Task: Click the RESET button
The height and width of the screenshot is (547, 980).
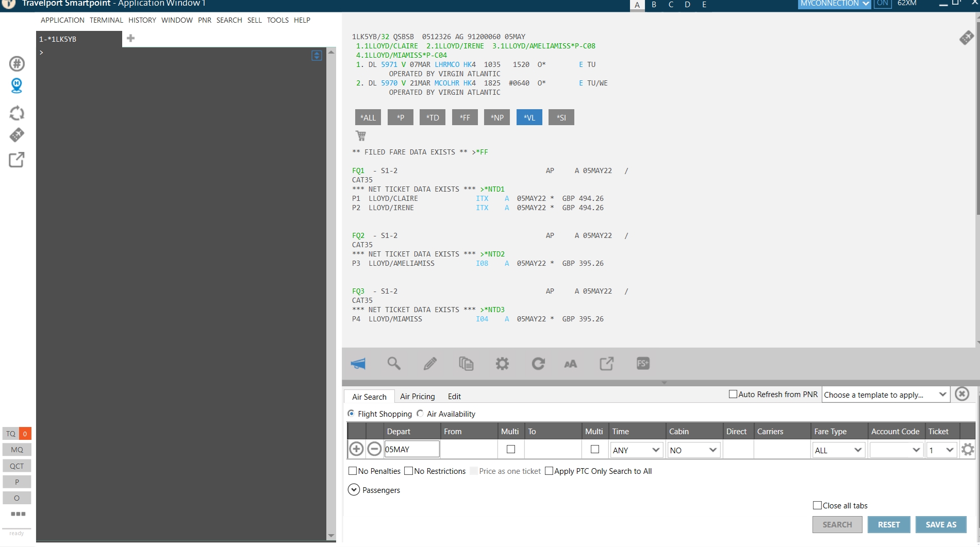Action: [x=889, y=524]
